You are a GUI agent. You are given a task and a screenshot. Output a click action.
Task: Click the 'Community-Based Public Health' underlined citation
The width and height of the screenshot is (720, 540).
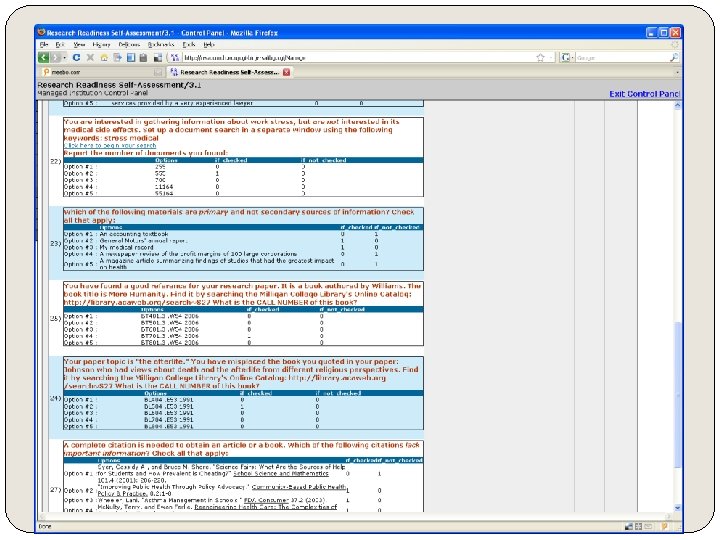(299, 487)
